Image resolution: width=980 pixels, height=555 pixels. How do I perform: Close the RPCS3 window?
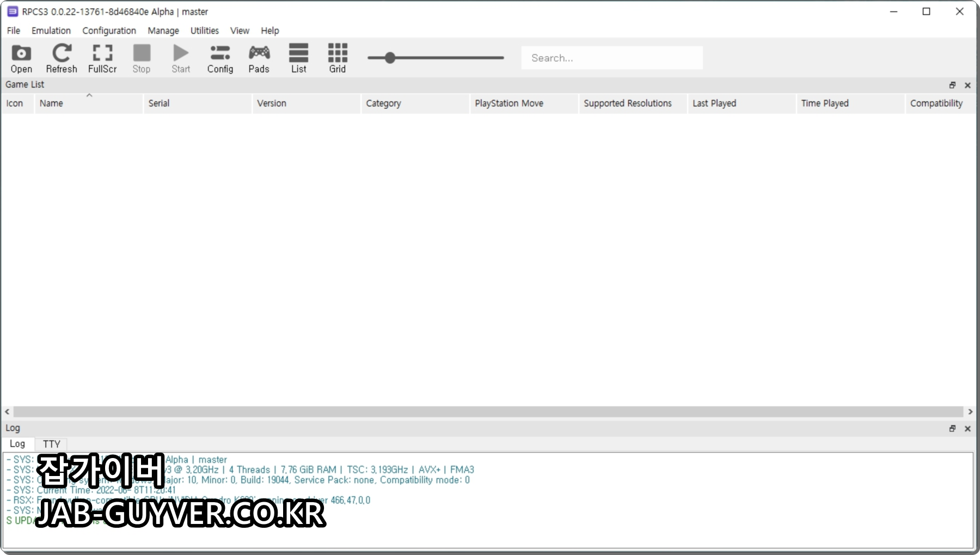point(959,11)
